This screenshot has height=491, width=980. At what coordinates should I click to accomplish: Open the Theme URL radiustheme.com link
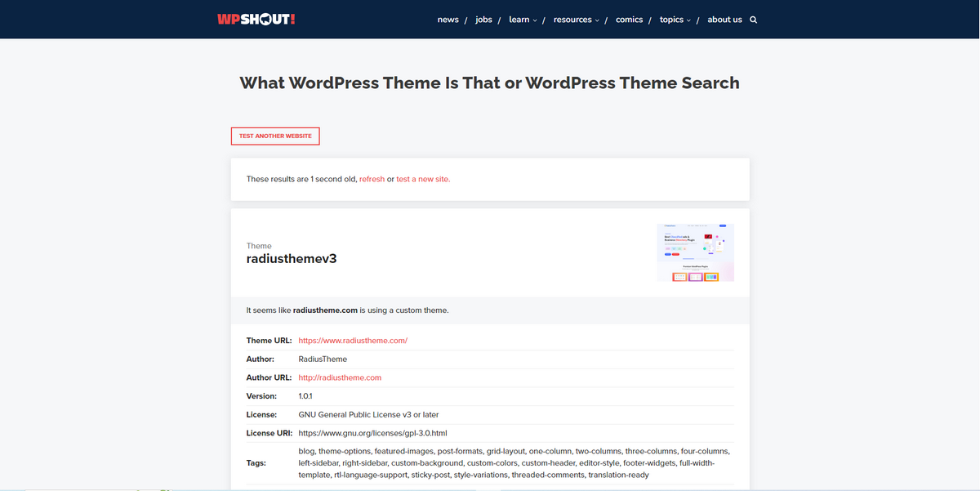[353, 341]
